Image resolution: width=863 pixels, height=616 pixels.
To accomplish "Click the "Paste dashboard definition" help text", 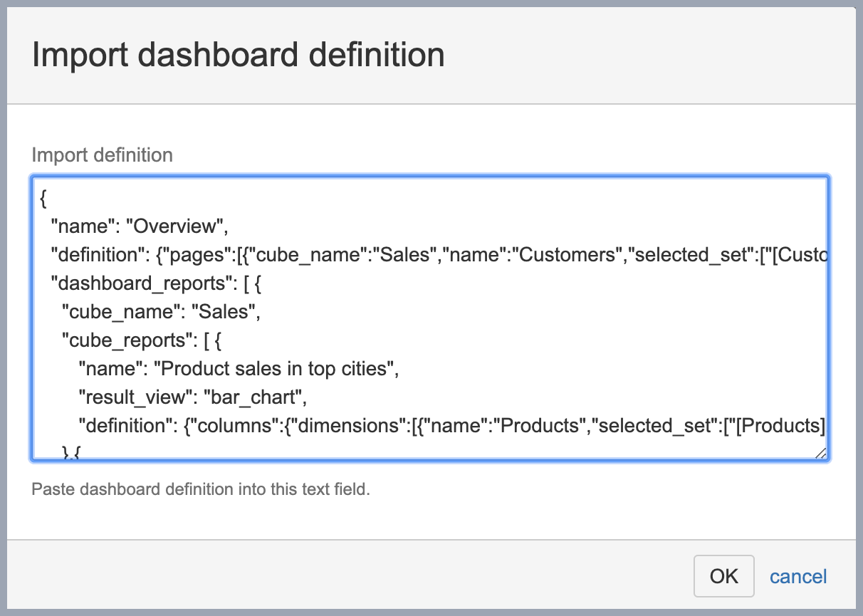I will point(201,490).
